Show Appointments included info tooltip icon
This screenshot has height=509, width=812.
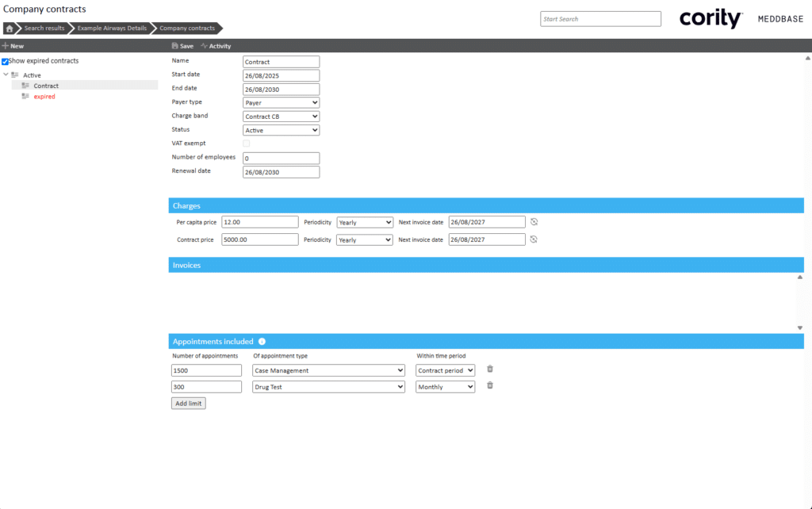pyautogui.click(x=262, y=341)
